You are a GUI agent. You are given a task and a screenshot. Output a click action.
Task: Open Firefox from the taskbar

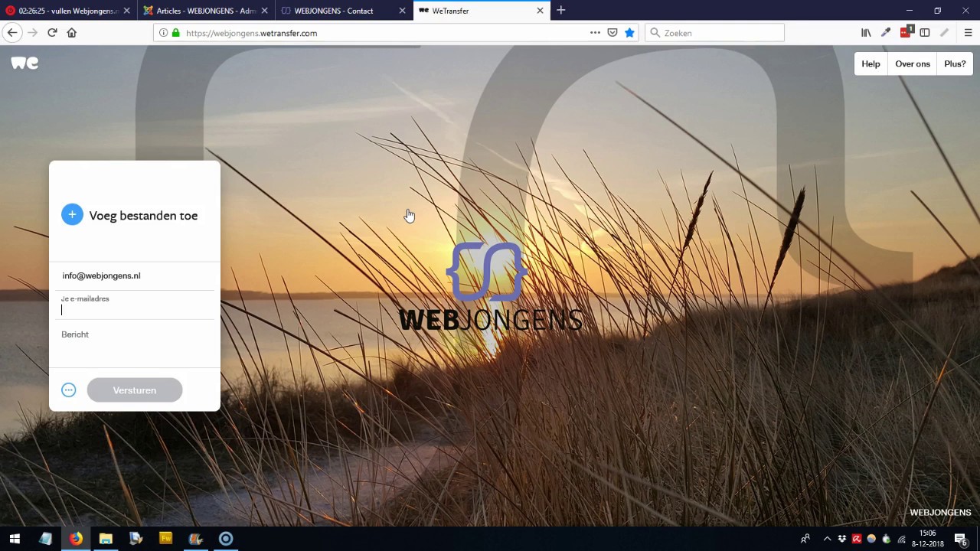[x=76, y=539]
